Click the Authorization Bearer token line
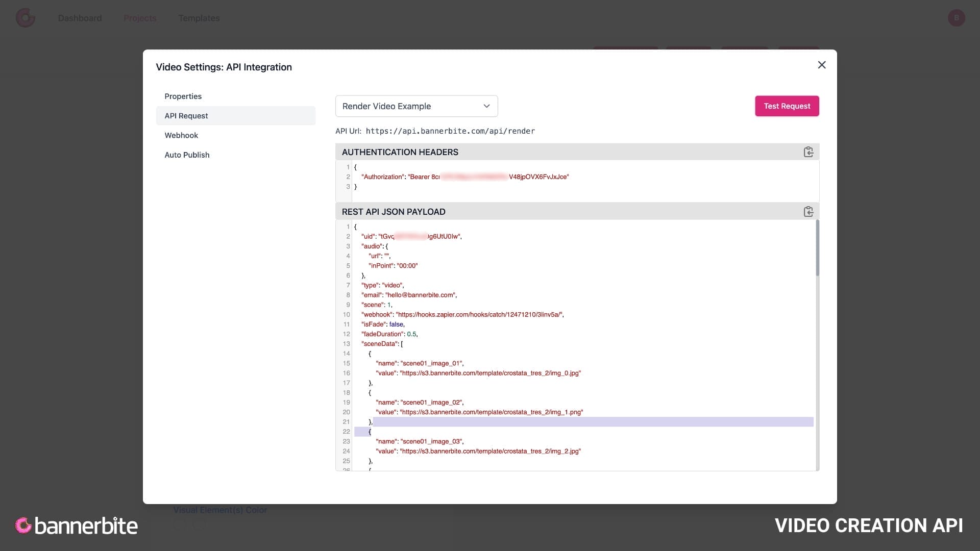This screenshot has width=980, height=551. 464,177
